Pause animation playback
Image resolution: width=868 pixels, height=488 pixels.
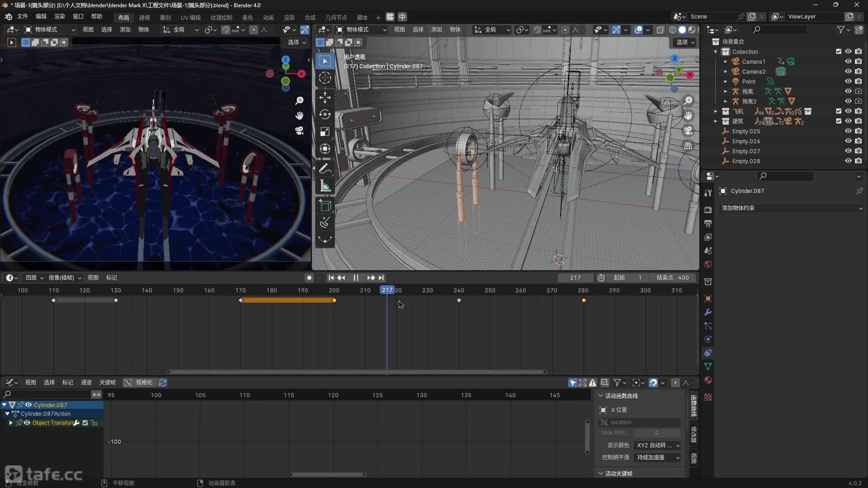coord(356,278)
